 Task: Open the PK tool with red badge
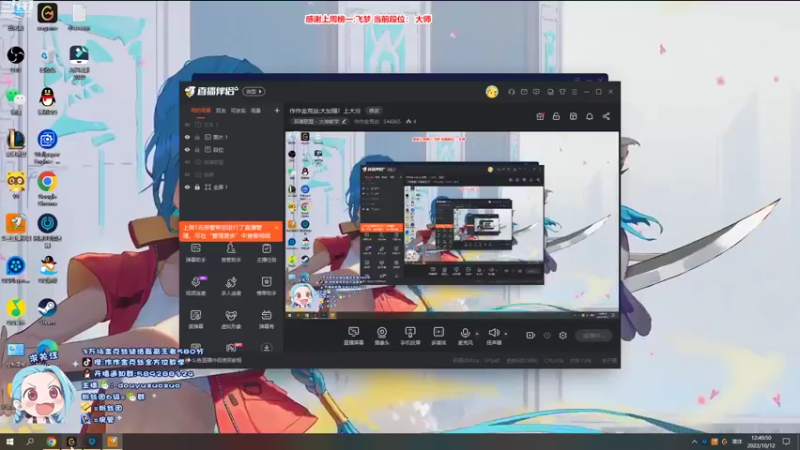pyautogui.click(x=232, y=348)
